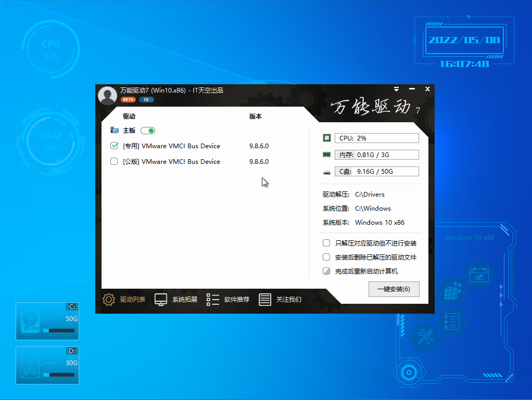Image resolution: width=532 pixels, height=400 pixels.
Task: Check [公版] VMware VMCI Bus Device
Action: tap(115, 162)
